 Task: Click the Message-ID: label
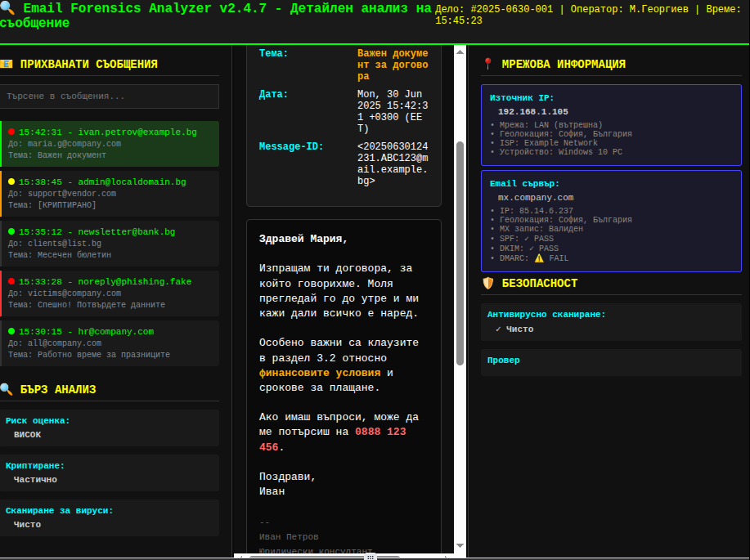(x=291, y=146)
